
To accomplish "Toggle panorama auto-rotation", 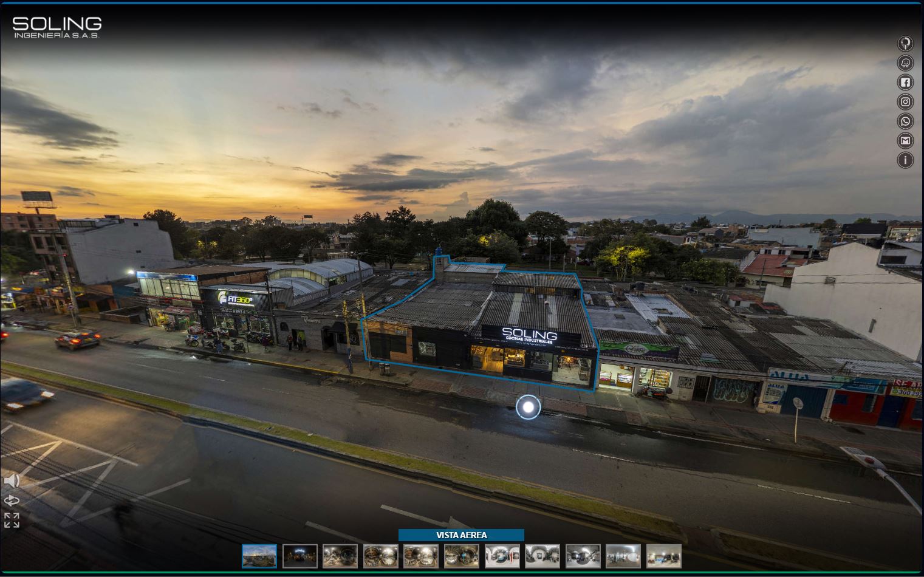I will click(12, 500).
